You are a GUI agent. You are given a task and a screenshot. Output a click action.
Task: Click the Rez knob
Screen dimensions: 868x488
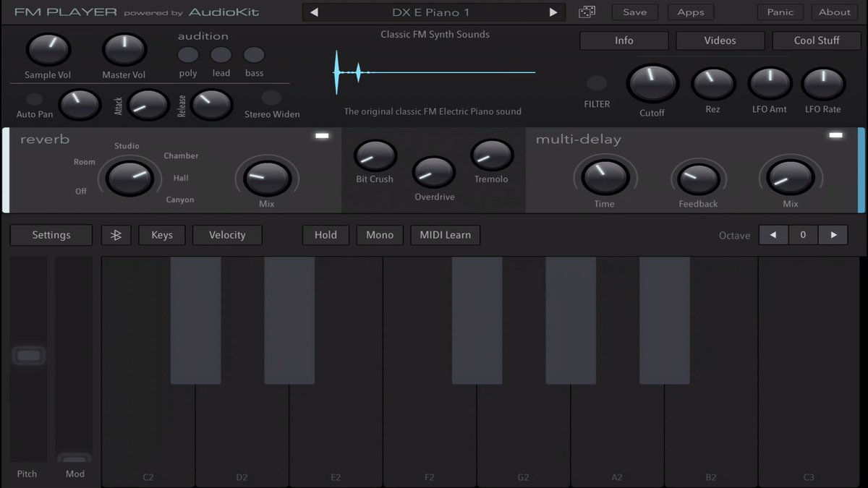click(713, 84)
